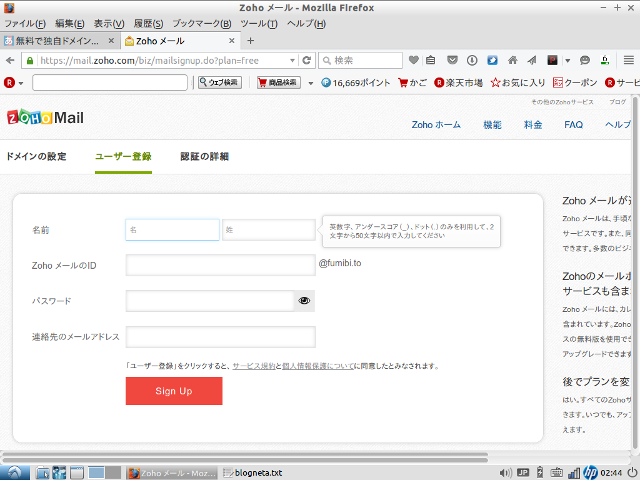Screen dimensions: 640x480
Task: Switch to the 無料で独自ドメイン tab
Action: [x=59, y=41]
